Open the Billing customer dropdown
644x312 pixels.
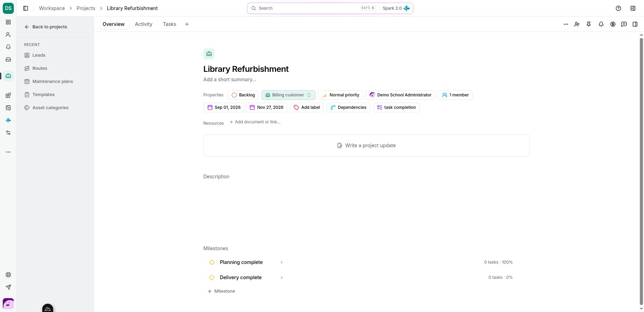point(288,95)
